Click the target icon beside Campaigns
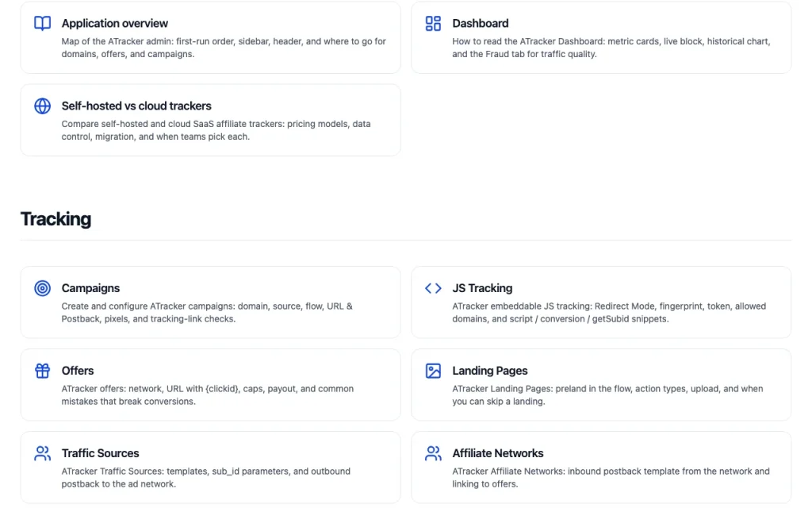The width and height of the screenshot is (812, 508). click(x=43, y=288)
